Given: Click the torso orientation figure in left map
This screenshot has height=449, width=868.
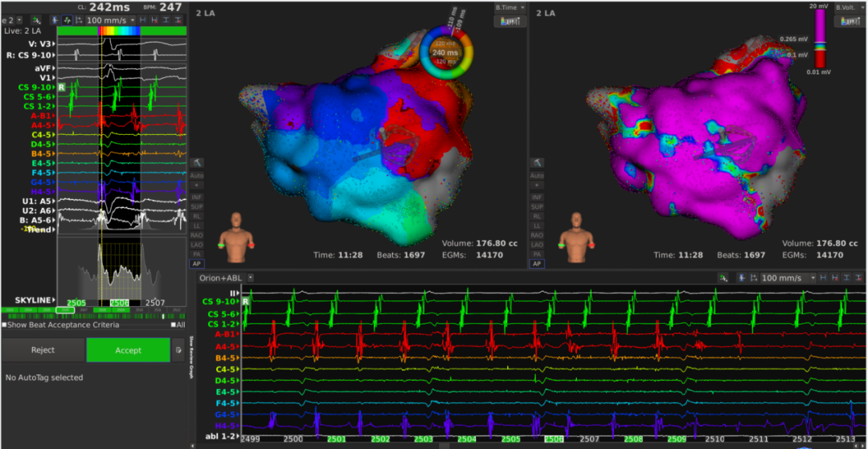Looking at the screenshot, I should tap(235, 236).
